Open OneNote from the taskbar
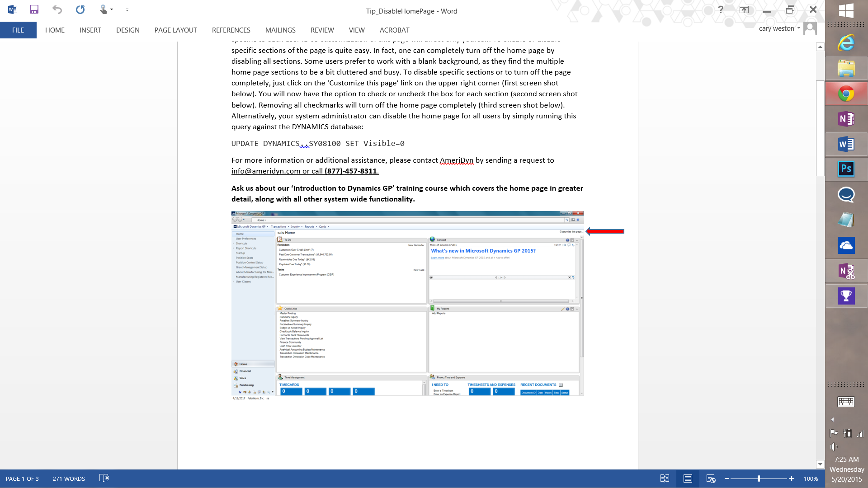The width and height of the screenshot is (868, 488). (846, 119)
